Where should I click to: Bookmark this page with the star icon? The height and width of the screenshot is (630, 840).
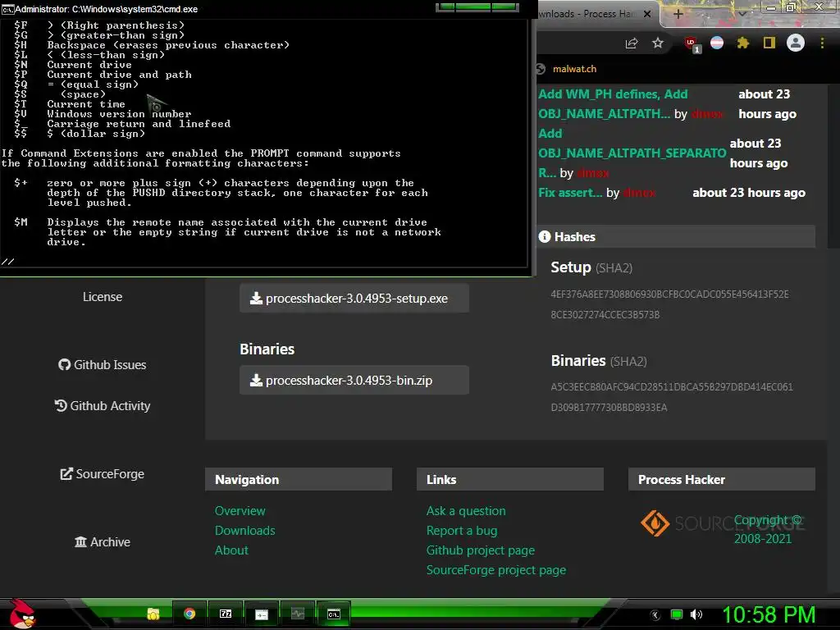[x=658, y=43]
